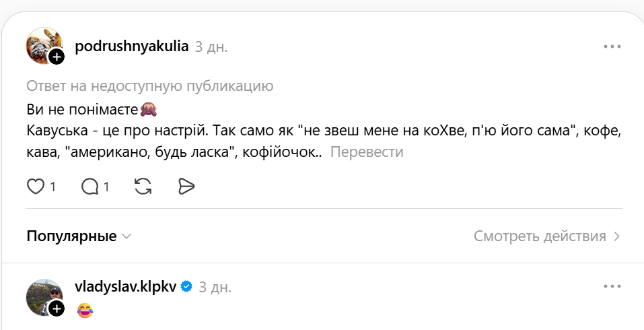Open replies via the comment bubble icon
This screenshot has height=330, width=644.
click(x=90, y=187)
